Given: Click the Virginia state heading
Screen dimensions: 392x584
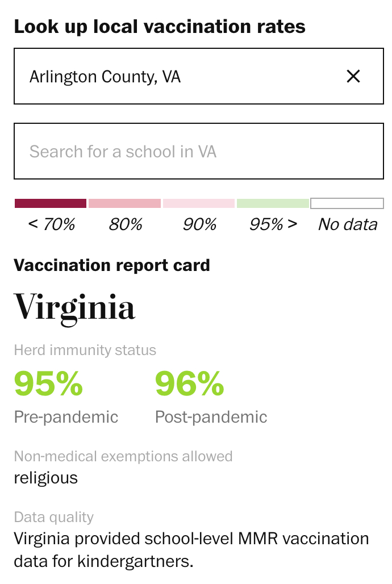Looking at the screenshot, I should pyautogui.click(x=74, y=307).
